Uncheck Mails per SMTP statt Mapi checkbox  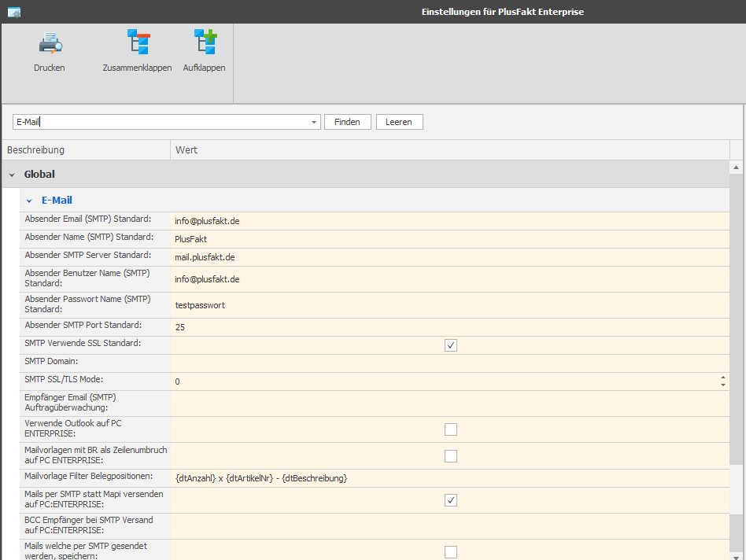(451, 500)
